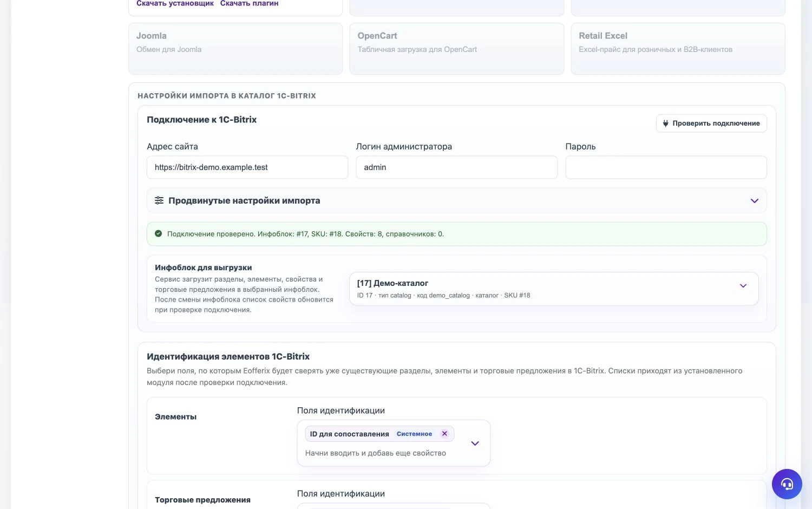Click the Идентификация элементов 1С-Bitrix heading
The width and height of the screenshot is (812, 509).
pyautogui.click(x=228, y=356)
